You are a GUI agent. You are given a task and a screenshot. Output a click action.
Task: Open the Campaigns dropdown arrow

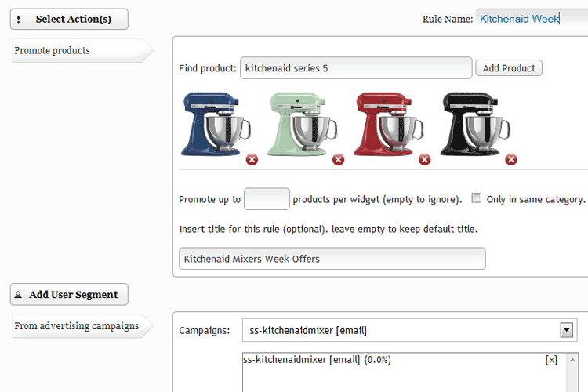pos(566,330)
